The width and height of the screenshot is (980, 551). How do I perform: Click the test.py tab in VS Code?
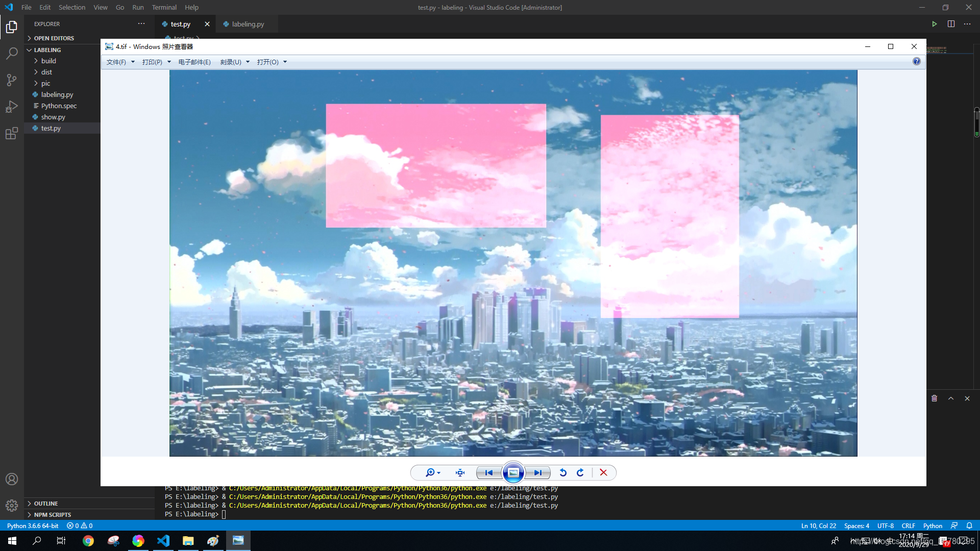point(179,23)
